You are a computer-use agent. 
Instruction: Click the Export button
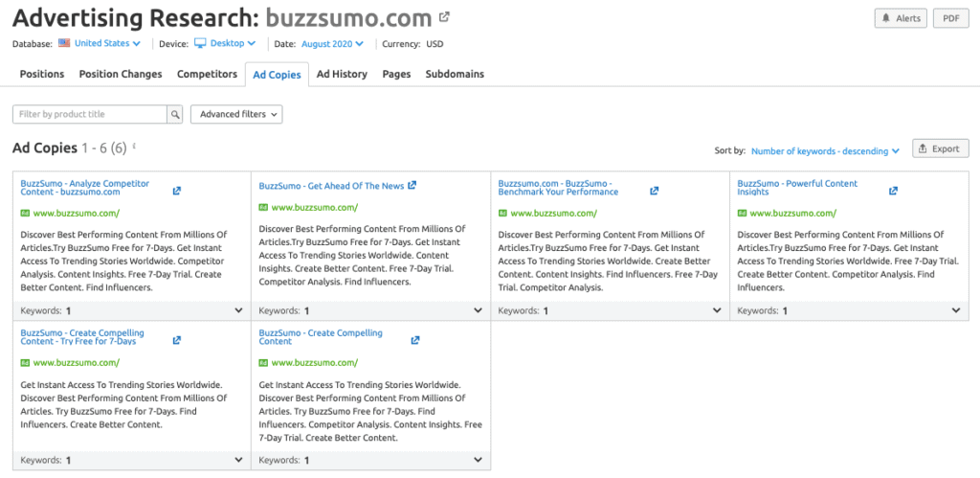940,148
